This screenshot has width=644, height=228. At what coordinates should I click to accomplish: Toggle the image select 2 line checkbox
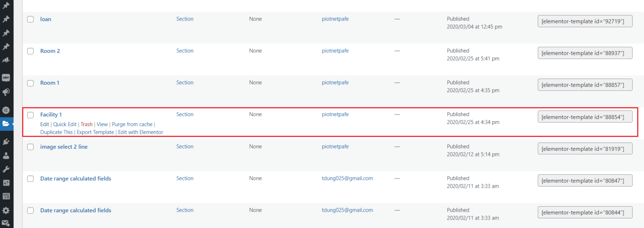click(x=31, y=147)
